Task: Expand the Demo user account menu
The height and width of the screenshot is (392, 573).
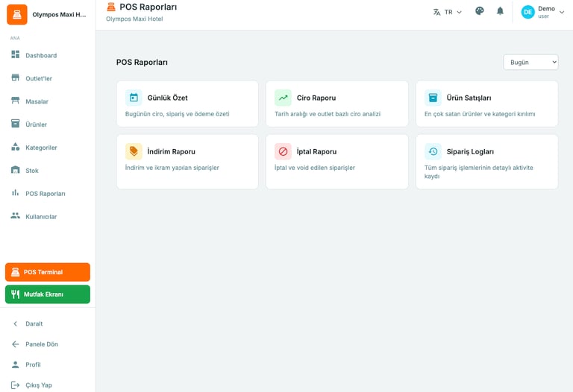Action: click(x=542, y=12)
